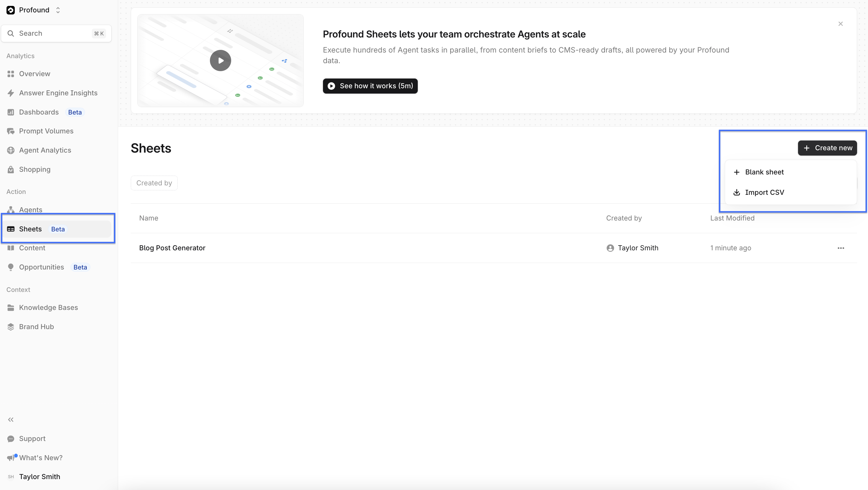Click the Agents sidebar icon
This screenshot has width=868, height=490.
[11, 210]
